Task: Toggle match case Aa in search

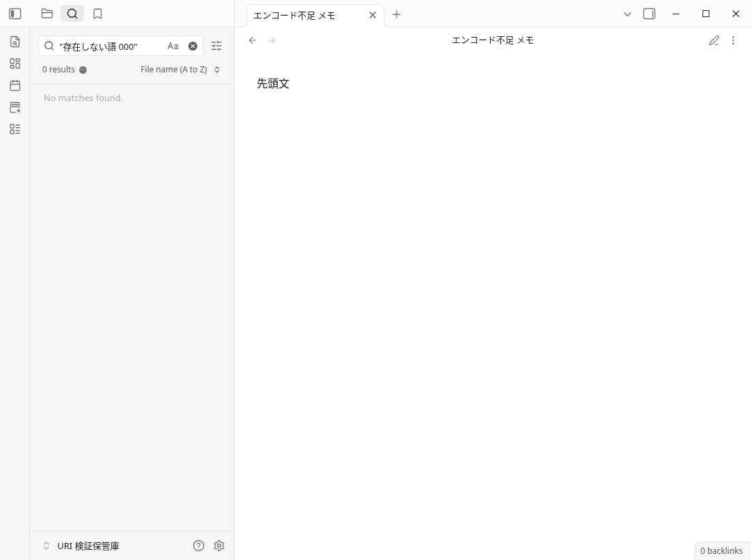Action: [x=173, y=46]
